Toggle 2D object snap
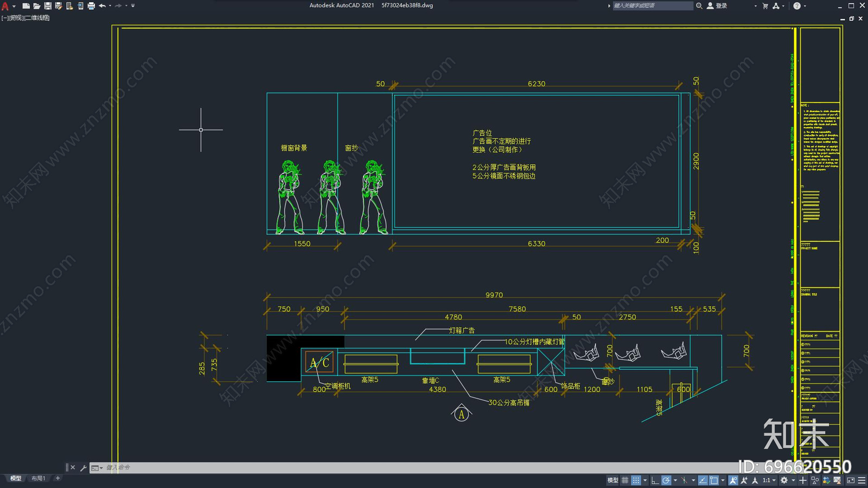868x488 pixels. 714,480
